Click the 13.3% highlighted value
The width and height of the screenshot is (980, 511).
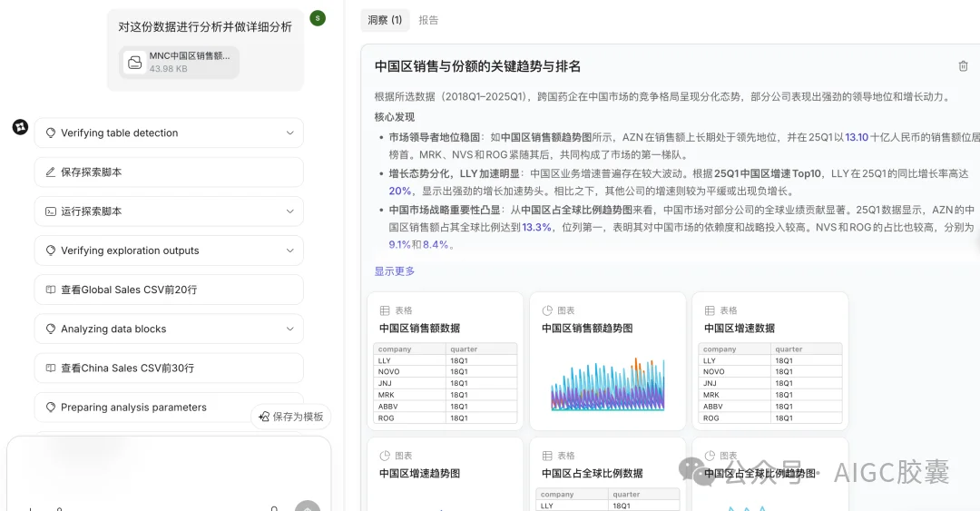click(537, 227)
